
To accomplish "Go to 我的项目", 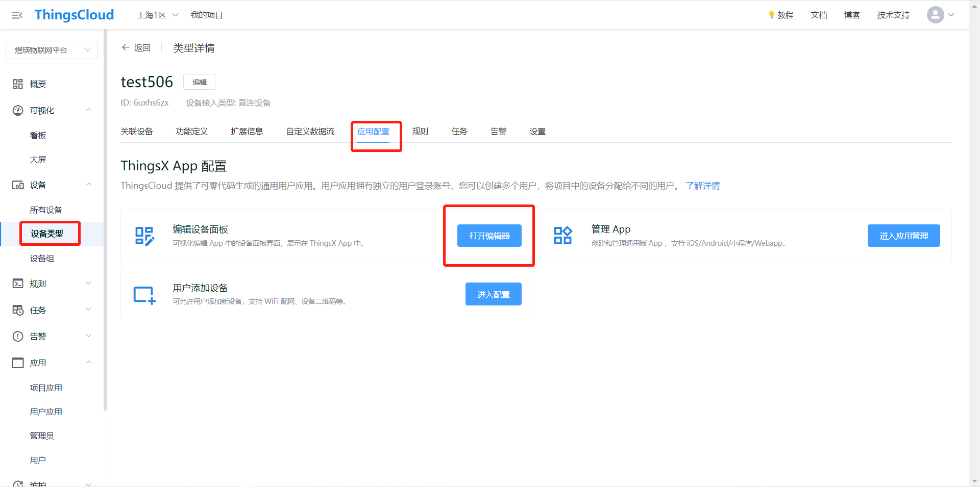I will click(x=207, y=15).
